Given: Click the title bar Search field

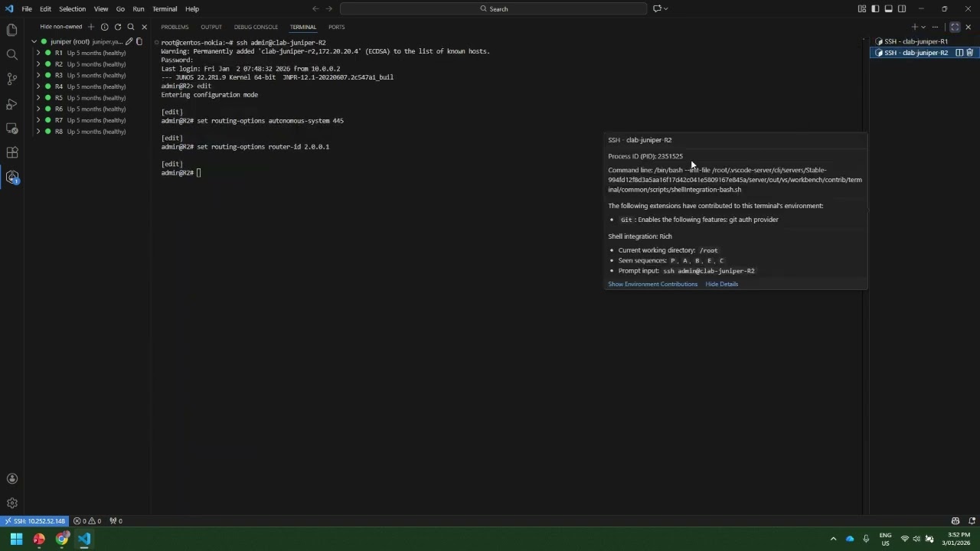Looking at the screenshot, I should pyautogui.click(x=494, y=8).
